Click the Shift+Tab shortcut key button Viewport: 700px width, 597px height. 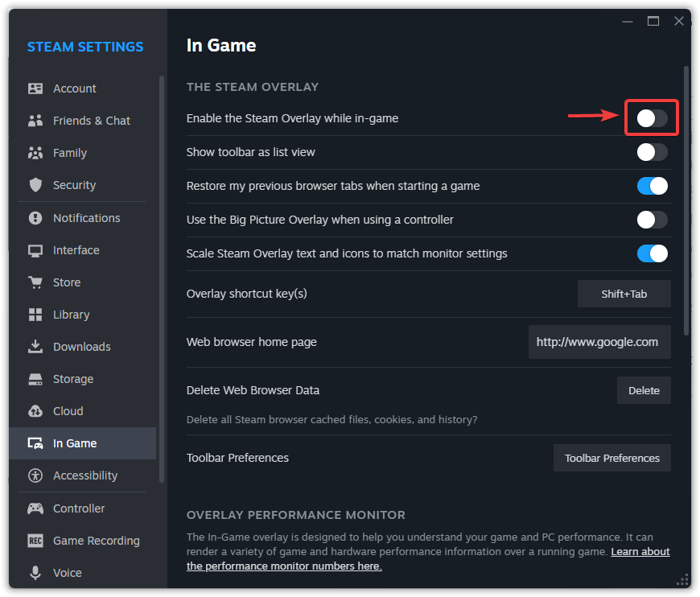pos(624,293)
